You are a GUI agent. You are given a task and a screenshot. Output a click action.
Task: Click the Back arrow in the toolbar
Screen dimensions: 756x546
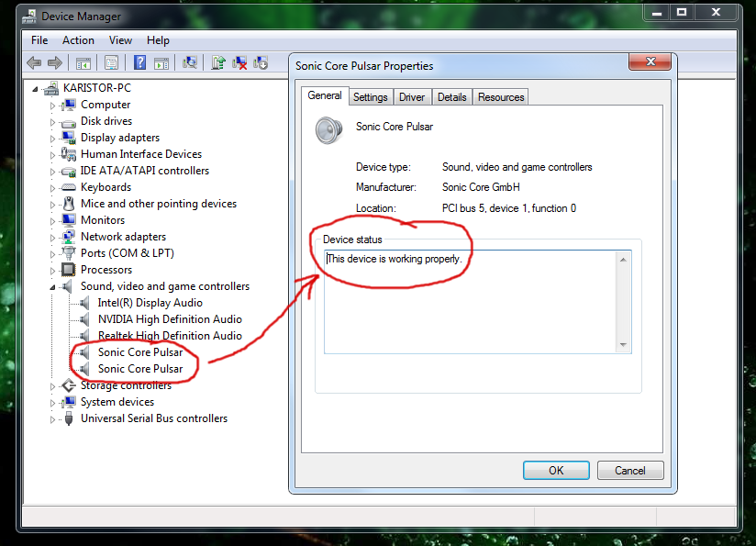(x=34, y=62)
